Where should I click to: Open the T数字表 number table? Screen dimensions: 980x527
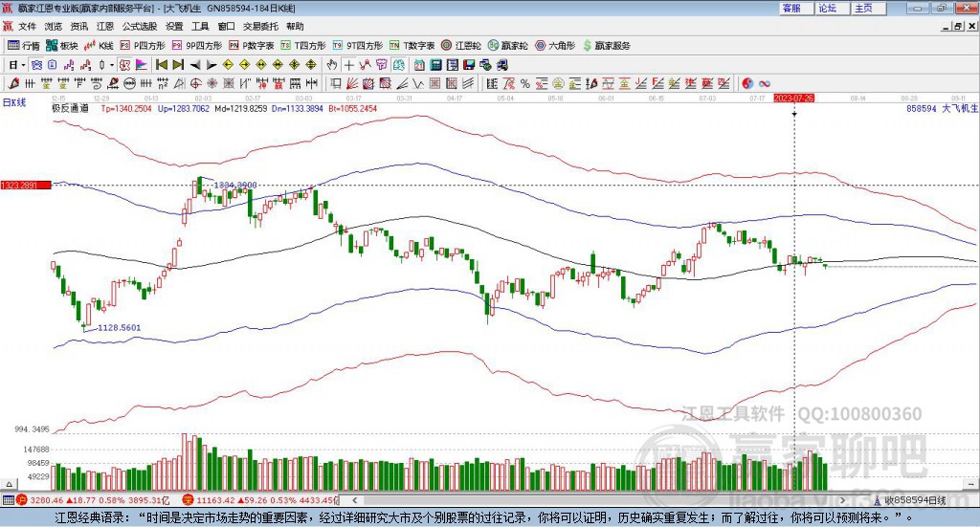click(412, 46)
